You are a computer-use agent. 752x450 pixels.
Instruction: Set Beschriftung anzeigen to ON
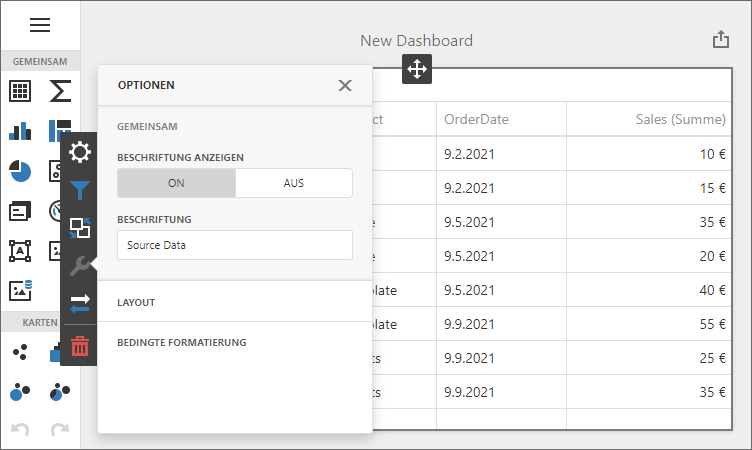[x=176, y=183]
